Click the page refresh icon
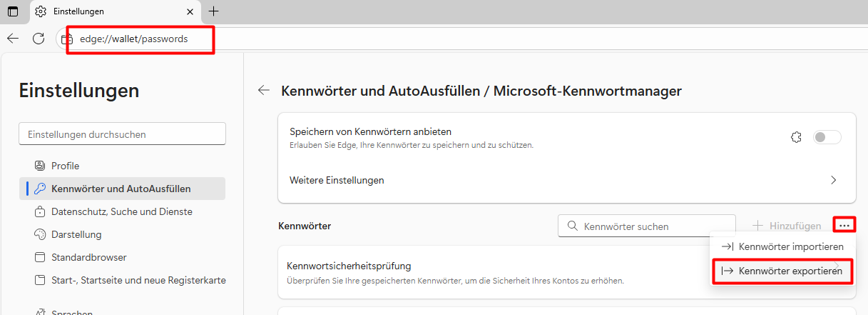Viewport: 868px width, 315px height. coord(39,39)
